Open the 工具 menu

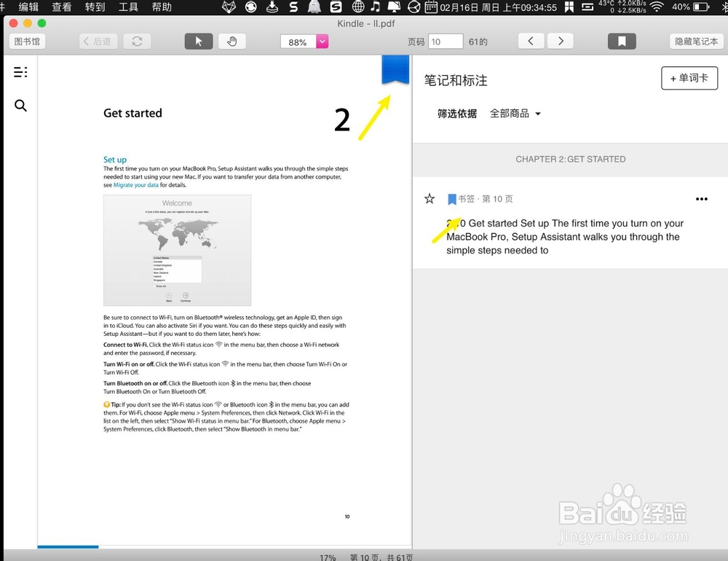point(129,7)
